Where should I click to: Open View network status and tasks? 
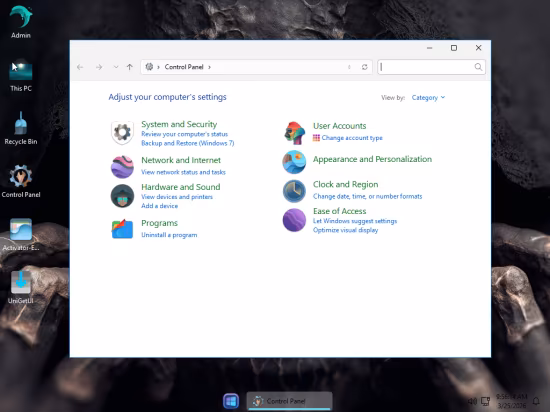pos(183,172)
